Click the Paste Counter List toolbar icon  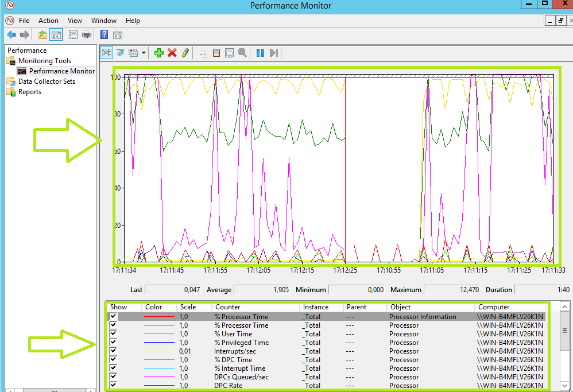point(216,52)
